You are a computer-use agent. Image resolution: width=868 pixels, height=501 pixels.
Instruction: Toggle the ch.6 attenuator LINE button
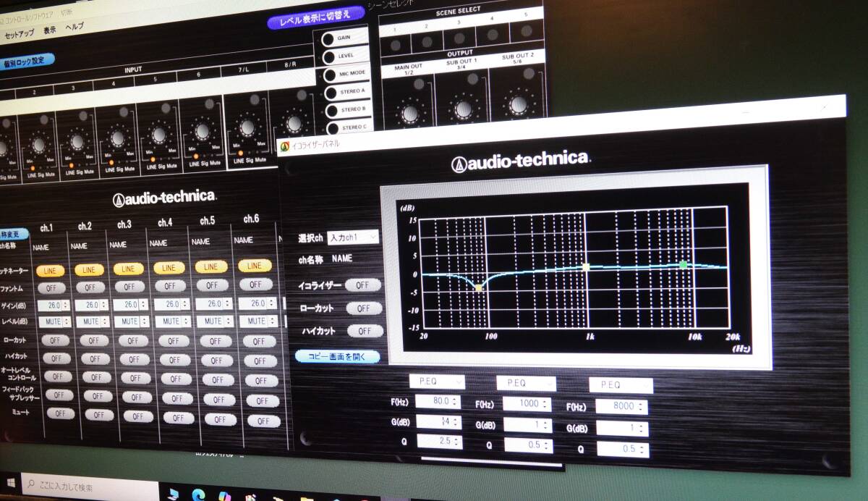tap(255, 266)
